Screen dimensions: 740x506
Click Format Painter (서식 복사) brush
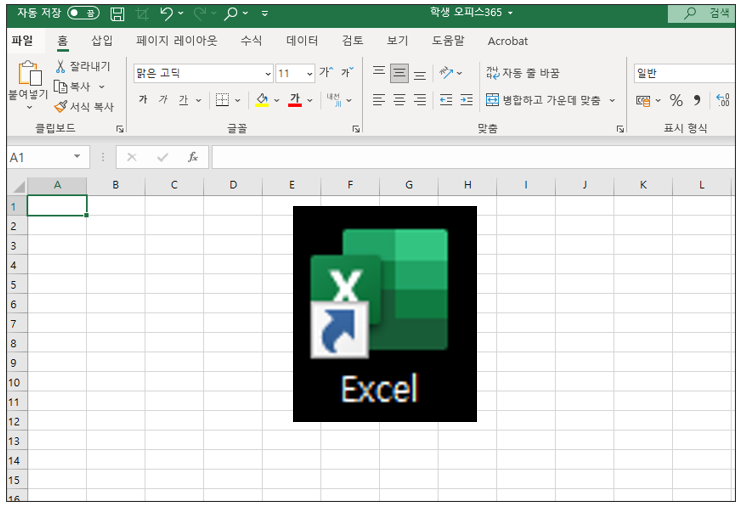[60, 107]
